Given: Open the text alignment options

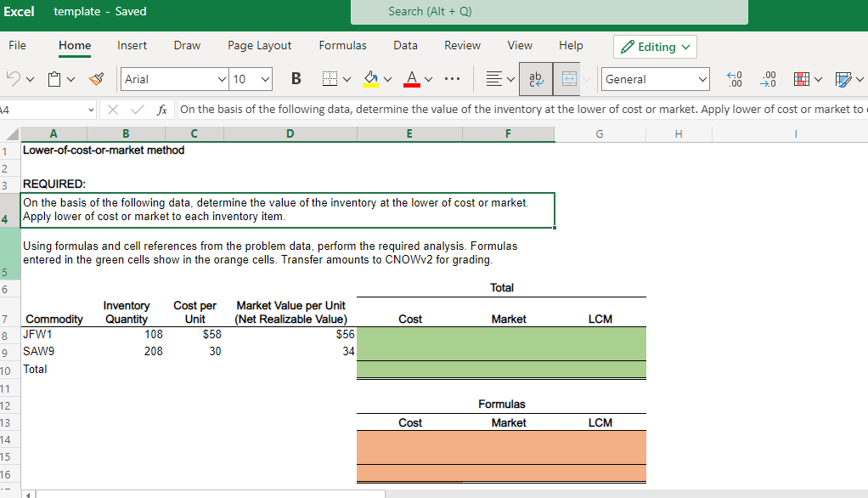Looking at the screenshot, I should (493, 79).
